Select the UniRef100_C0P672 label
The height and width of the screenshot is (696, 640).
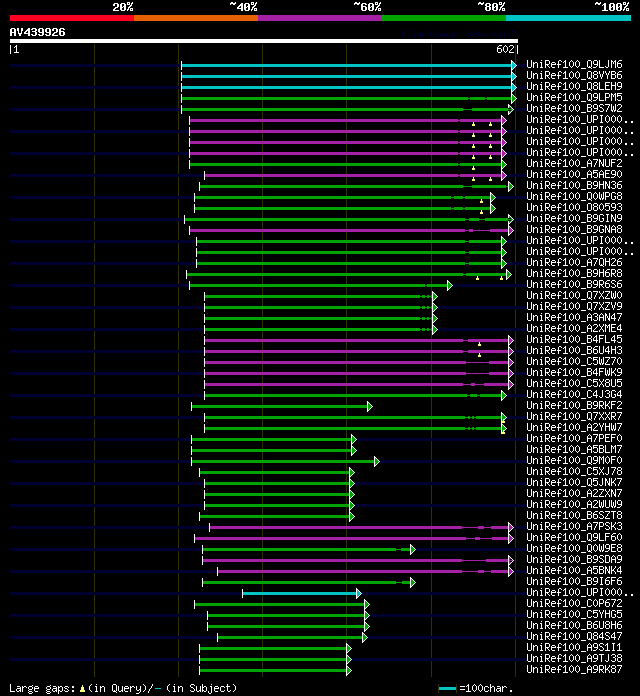click(x=574, y=603)
